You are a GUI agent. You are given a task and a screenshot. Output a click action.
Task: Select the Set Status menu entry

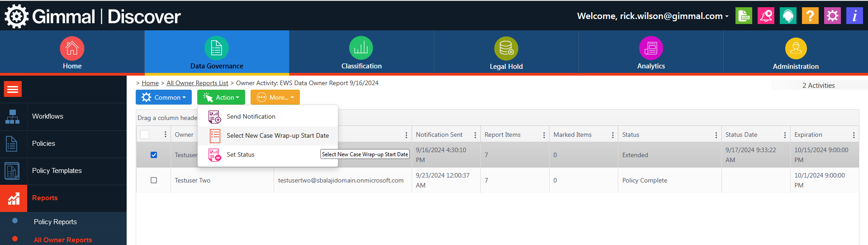point(240,154)
